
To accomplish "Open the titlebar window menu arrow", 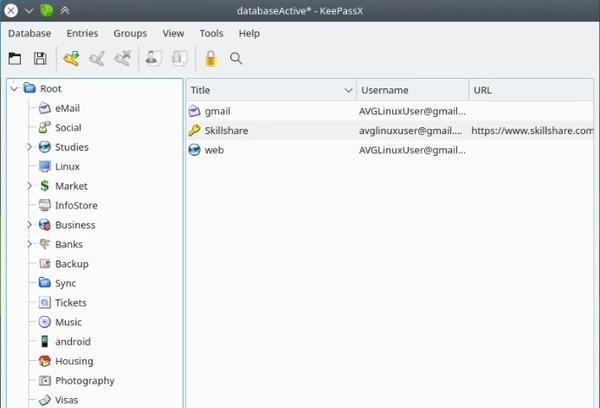I will pos(29,11).
